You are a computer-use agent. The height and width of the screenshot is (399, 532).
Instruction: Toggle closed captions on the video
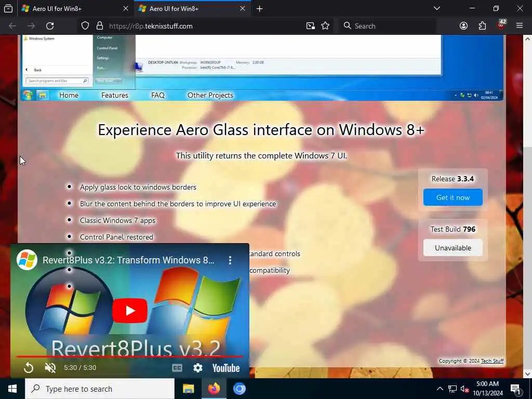pos(177,368)
